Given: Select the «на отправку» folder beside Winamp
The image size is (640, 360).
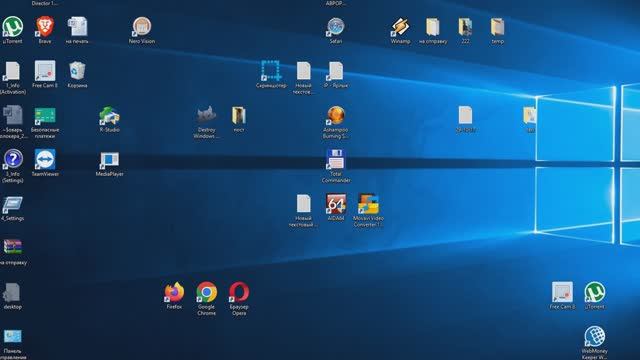Looking at the screenshot, I should 433,27.
